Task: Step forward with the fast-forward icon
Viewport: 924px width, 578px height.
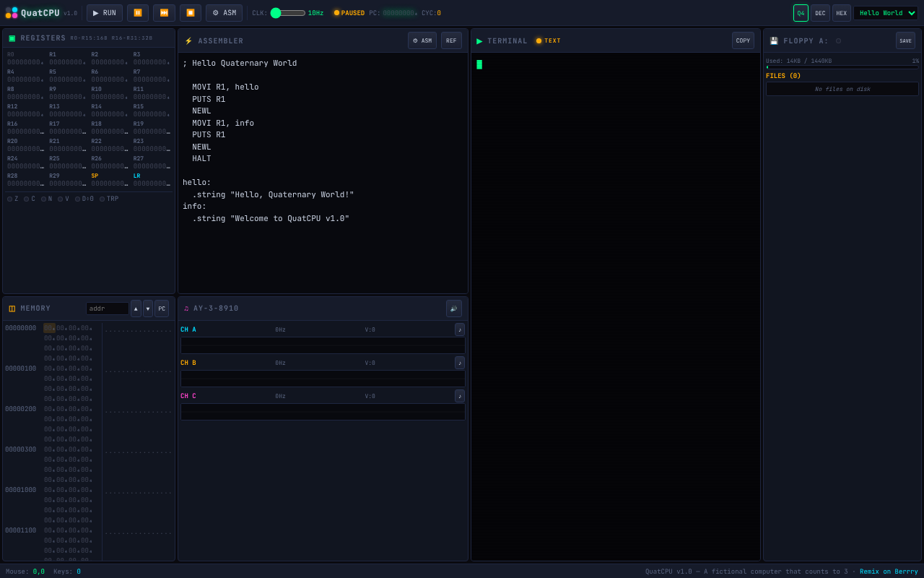Action: click(164, 13)
